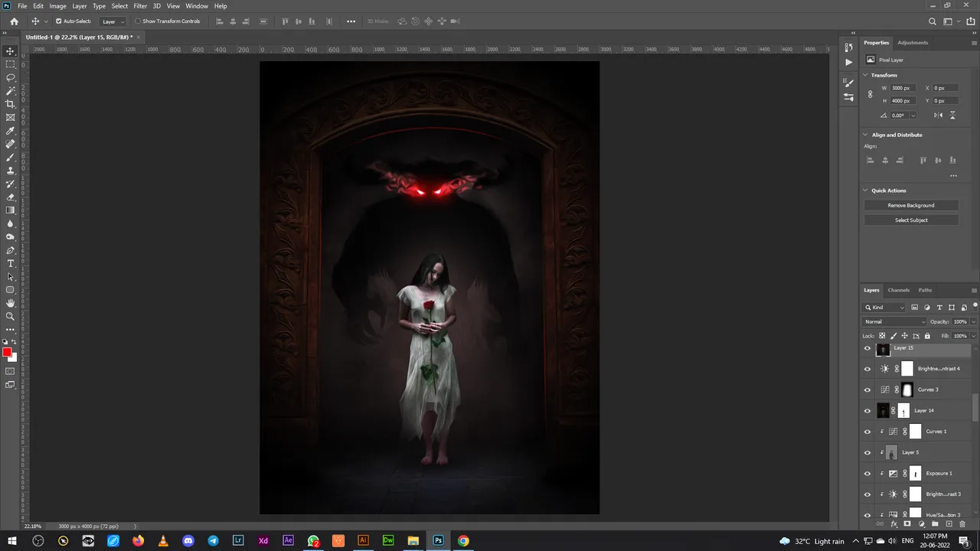This screenshot has height=551, width=980.
Task: Switch to the Adjustments tab
Action: [913, 43]
